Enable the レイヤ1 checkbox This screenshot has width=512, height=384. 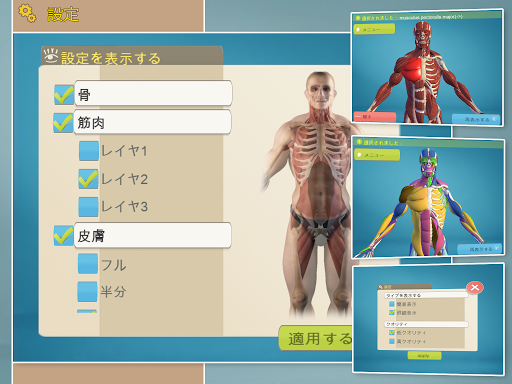point(89,151)
